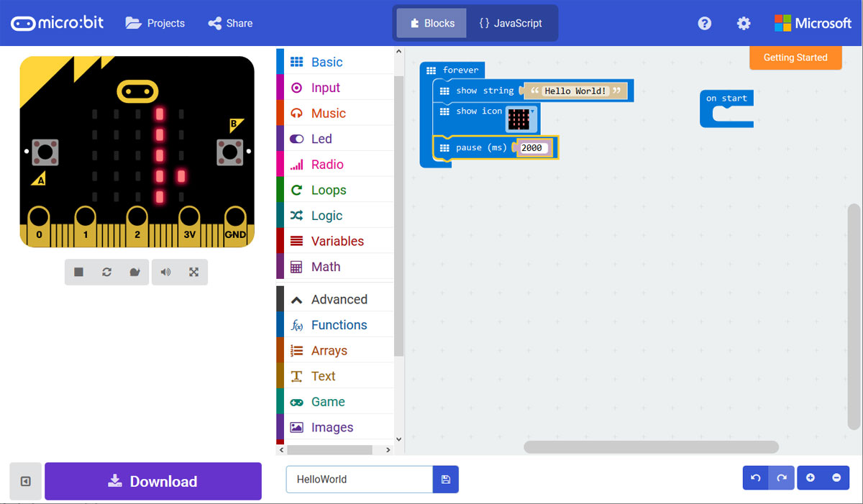Click the Download button

coord(152,481)
